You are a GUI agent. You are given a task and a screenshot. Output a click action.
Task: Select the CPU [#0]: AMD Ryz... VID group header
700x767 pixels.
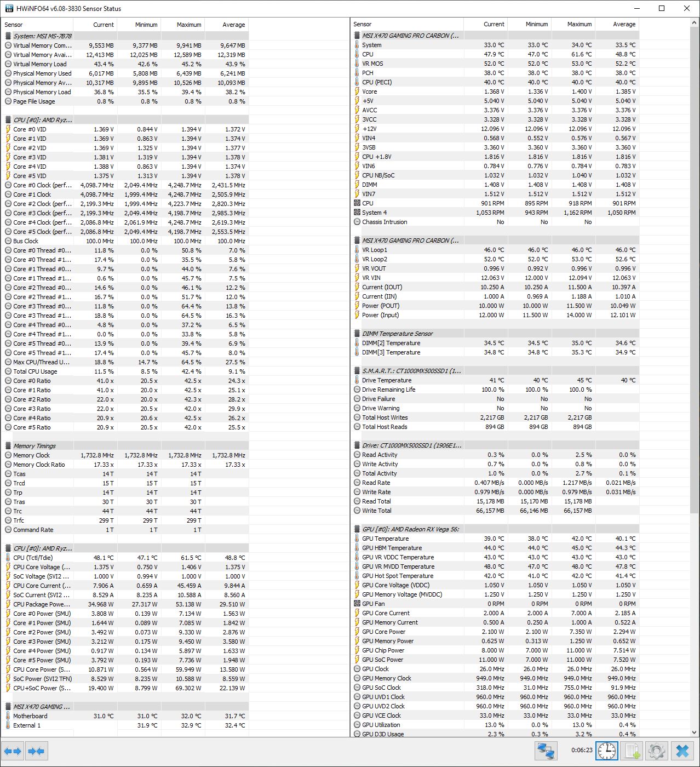[x=125, y=120]
